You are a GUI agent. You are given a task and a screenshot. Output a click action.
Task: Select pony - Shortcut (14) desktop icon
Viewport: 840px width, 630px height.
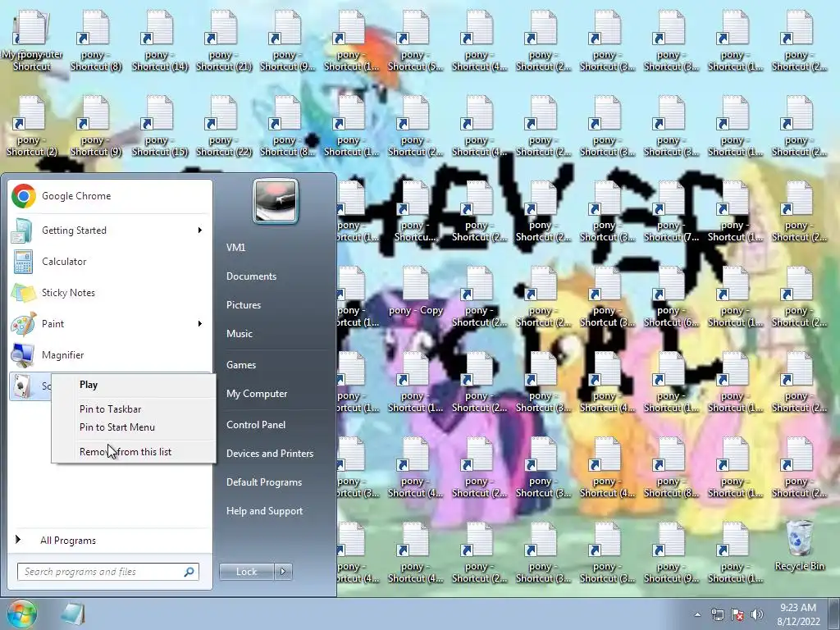[x=160, y=41]
